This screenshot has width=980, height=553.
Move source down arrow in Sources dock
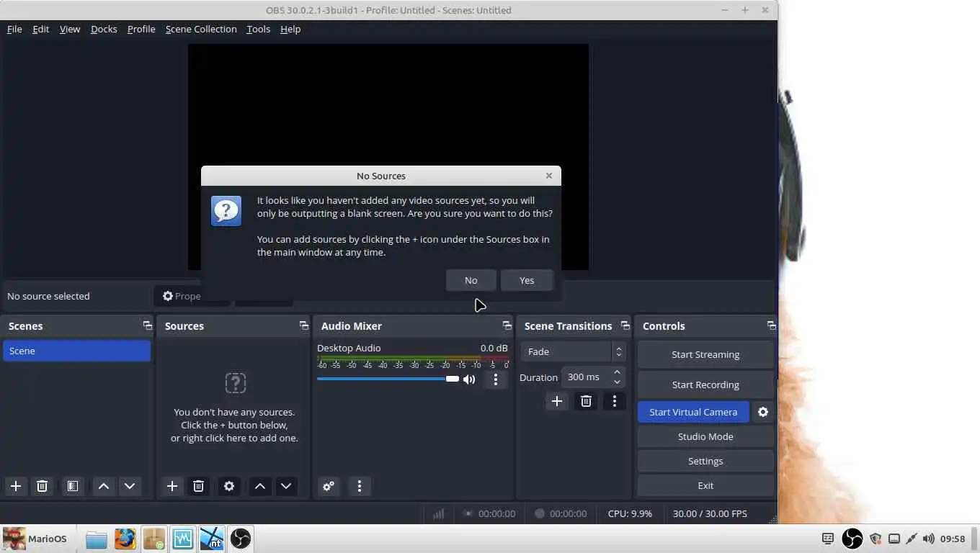[x=286, y=486]
